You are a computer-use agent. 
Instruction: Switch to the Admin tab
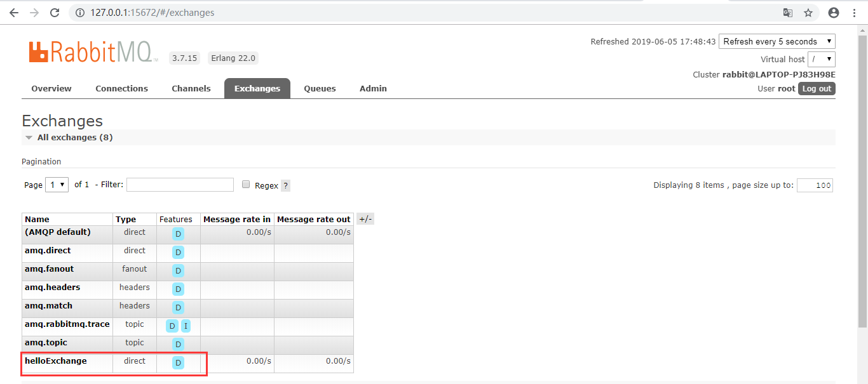point(373,88)
